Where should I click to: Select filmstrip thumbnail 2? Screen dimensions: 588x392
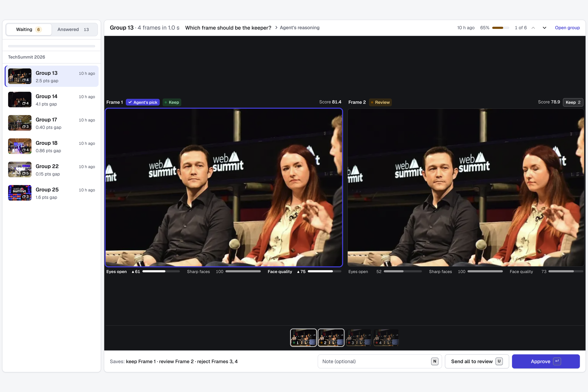click(331, 338)
